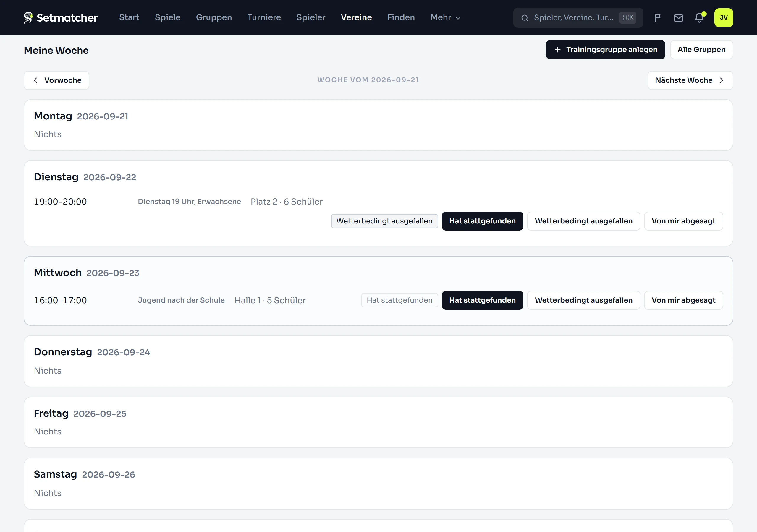Click the left chevron beside Vorwoche
Screen dimensions: 757x532
coord(35,80)
